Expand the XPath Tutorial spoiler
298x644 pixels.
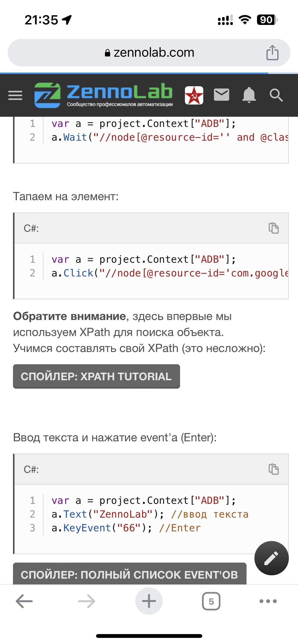coord(96,376)
